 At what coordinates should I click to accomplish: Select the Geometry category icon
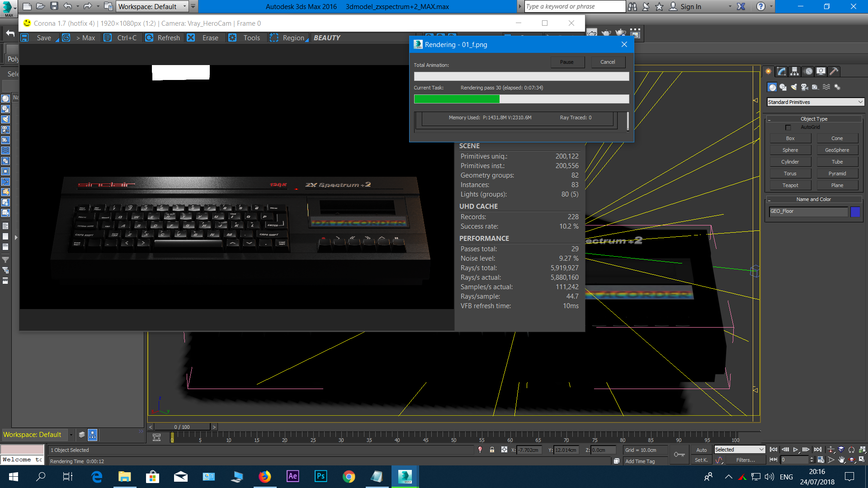(x=772, y=87)
